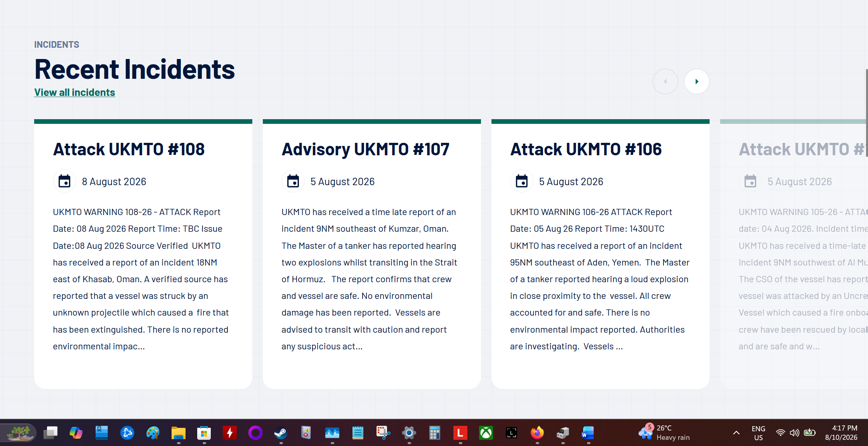
Task: Open the View all incidents link
Action: (75, 92)
